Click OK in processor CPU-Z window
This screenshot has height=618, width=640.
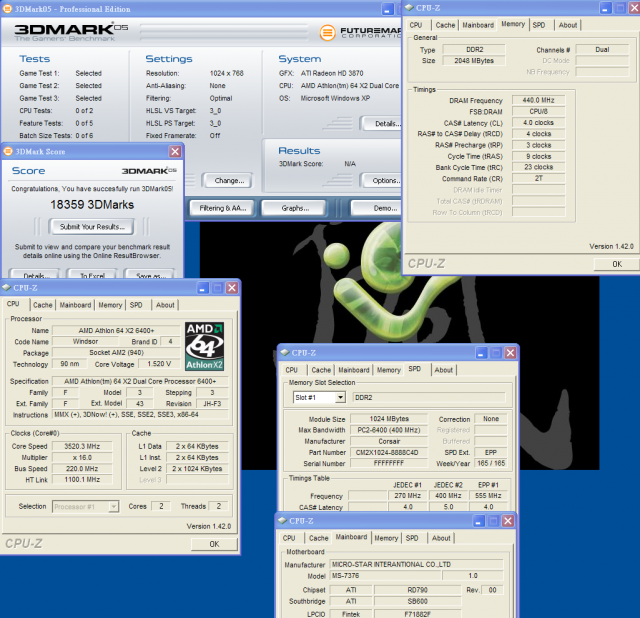(x=214, y=544)
